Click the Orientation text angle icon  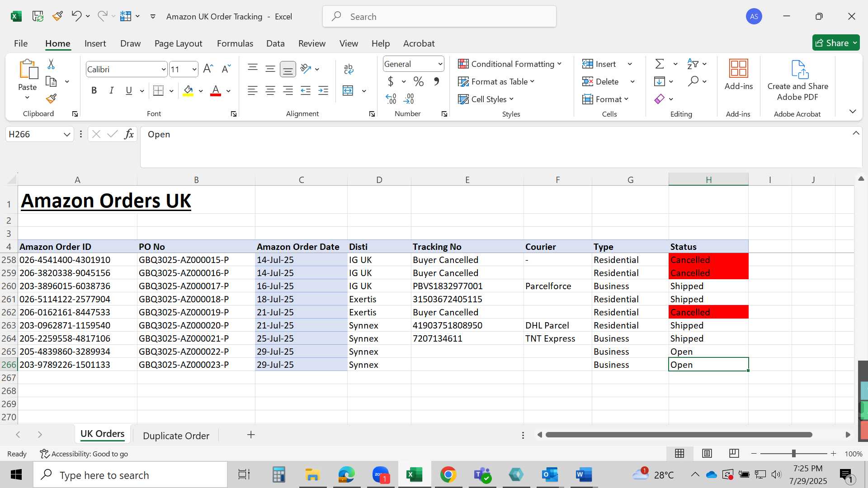pos(306,69)
